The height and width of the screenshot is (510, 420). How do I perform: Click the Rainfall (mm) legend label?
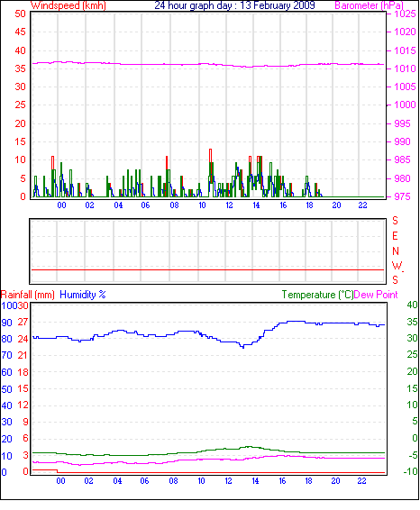tap(28, 295)
